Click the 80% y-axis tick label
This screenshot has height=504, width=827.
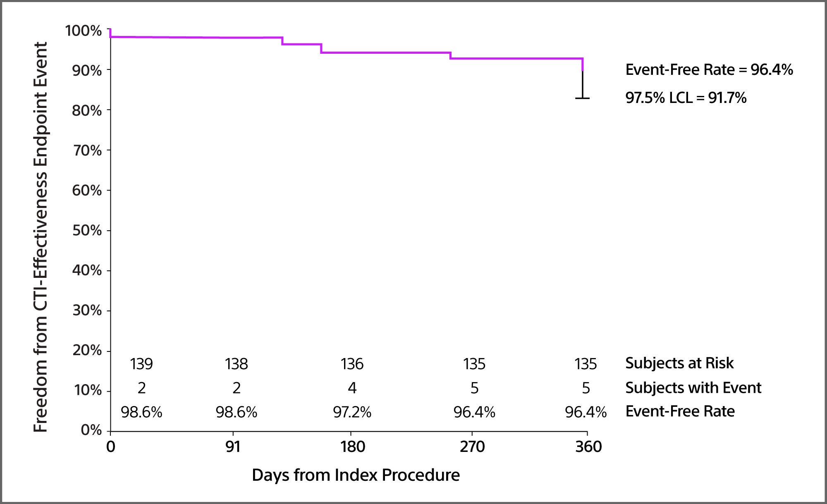87,110
